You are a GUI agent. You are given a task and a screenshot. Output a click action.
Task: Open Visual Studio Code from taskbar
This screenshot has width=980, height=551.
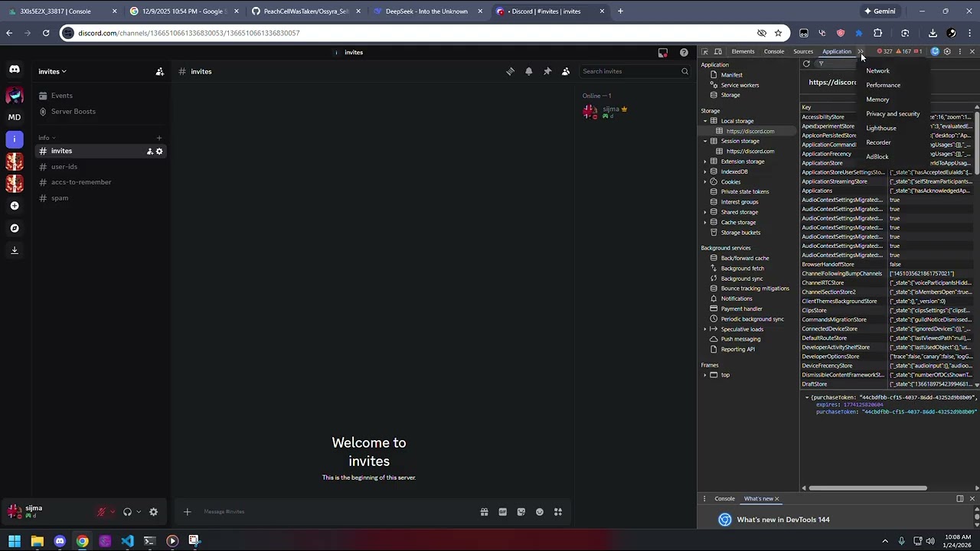click(127, 541)
